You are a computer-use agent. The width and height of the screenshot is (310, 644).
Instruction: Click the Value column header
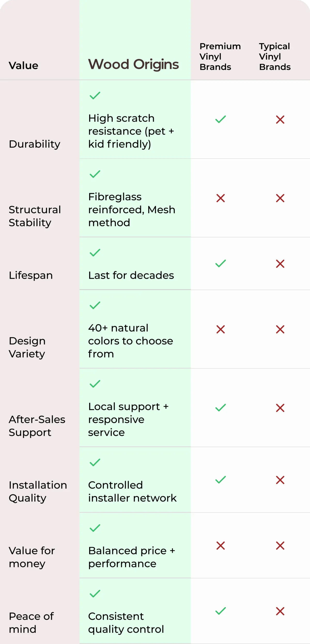click(x=24, y=66)
